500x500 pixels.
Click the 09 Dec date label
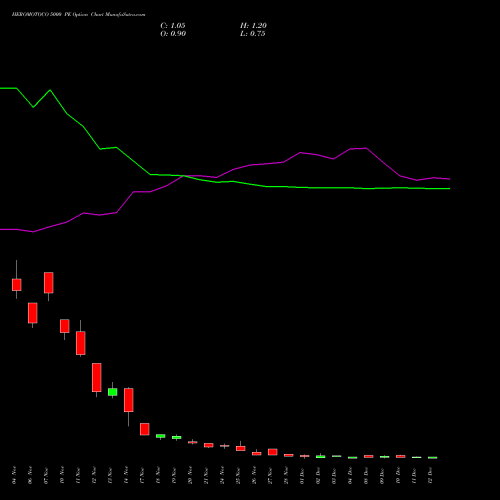[x=382, y=475]
